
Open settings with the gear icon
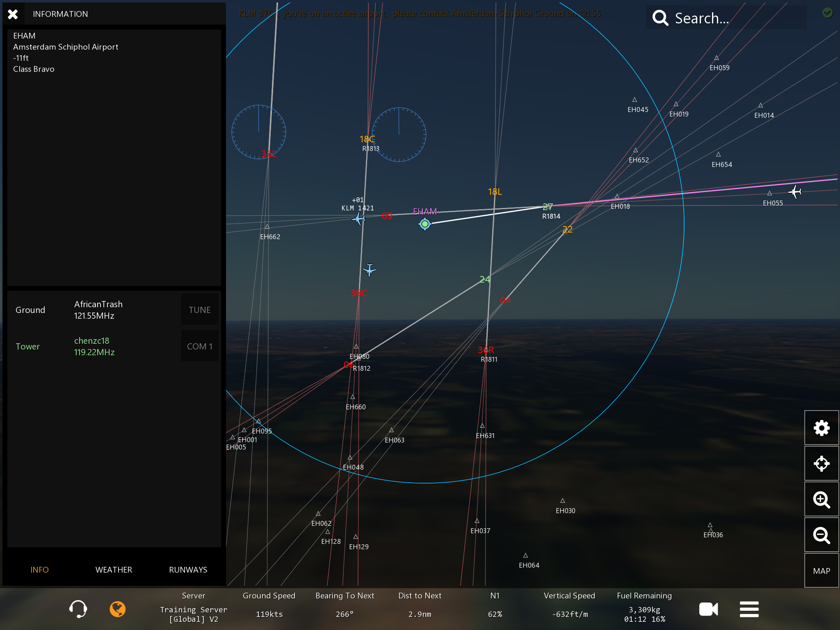[x=821, y=428]
